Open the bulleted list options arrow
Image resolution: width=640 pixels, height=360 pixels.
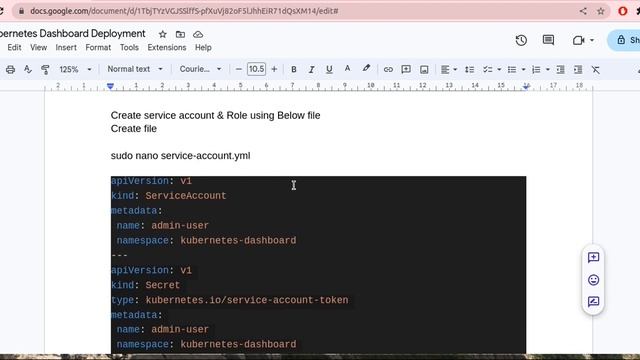click(x=523, y=69)
